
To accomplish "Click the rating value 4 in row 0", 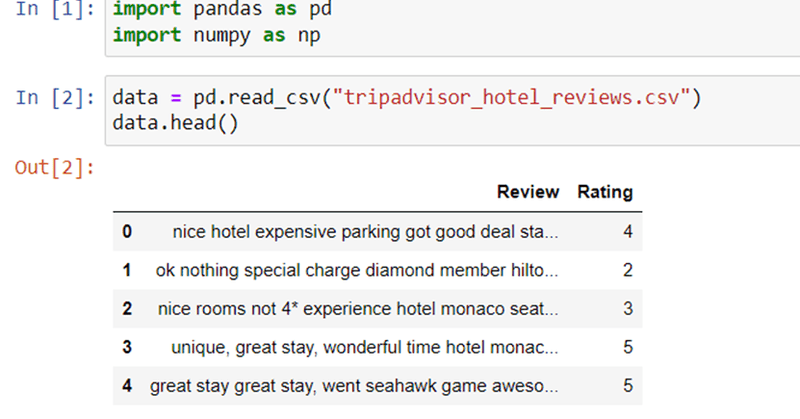I will [628, 232].
